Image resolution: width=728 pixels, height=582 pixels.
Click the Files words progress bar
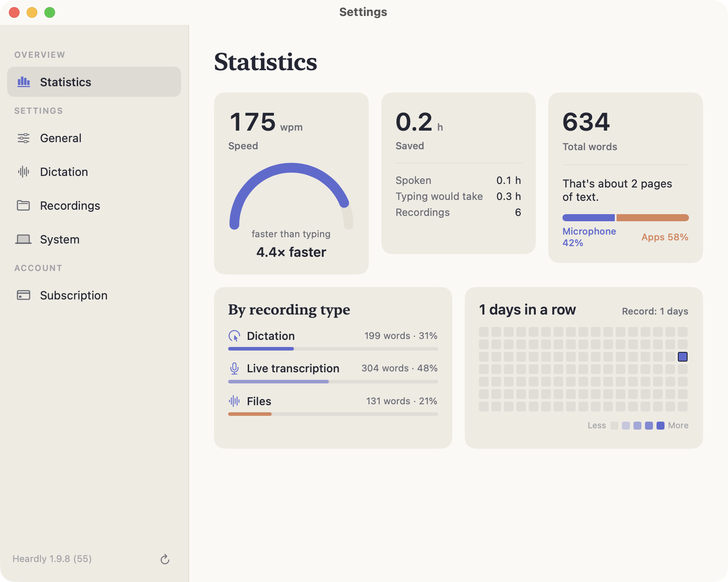click(333, 414)
